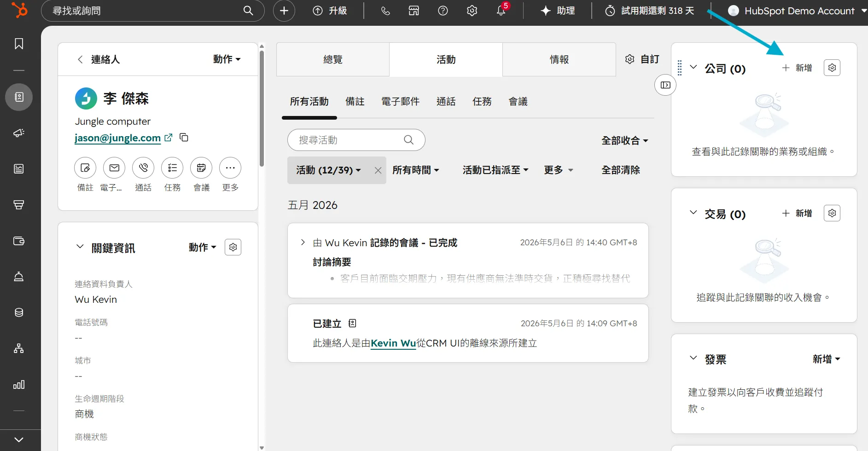Open the 活動已指派至 filter dropdown
Viewport: 868px width, 451px height.
pyautogui.click(x=495, y=170)
